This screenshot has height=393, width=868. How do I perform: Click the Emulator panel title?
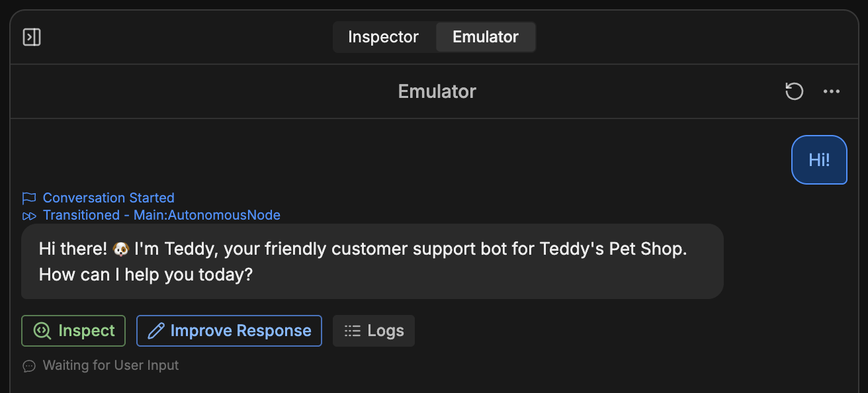[437, 91]
